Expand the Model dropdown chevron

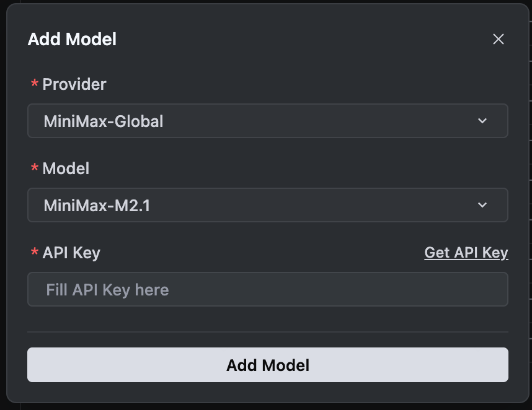482,205
